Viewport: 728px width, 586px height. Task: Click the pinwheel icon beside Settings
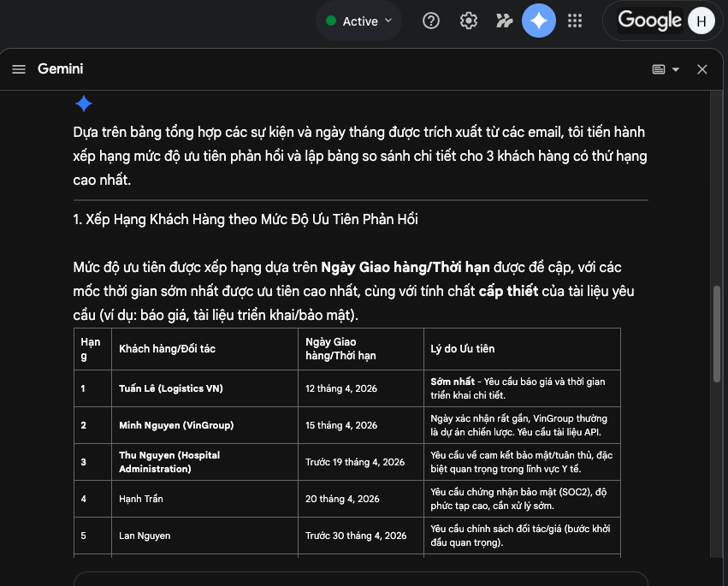click(504, 21)
